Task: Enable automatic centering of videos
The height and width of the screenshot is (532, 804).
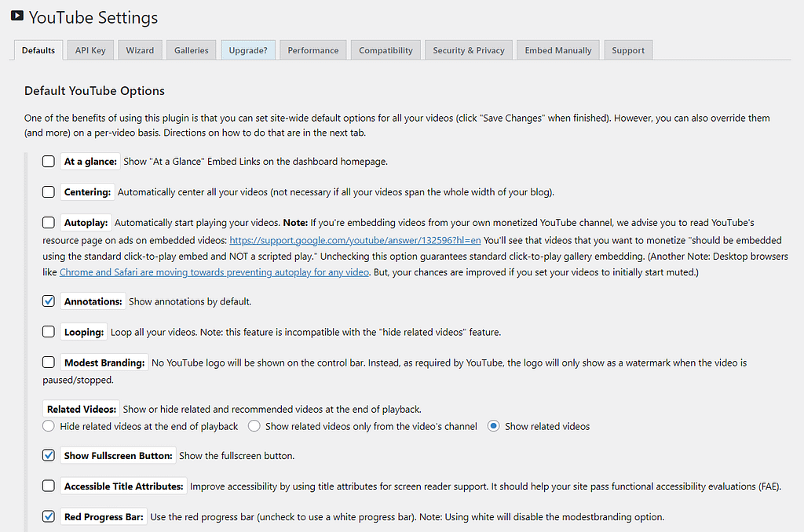Action: click(x=48, y=191)
